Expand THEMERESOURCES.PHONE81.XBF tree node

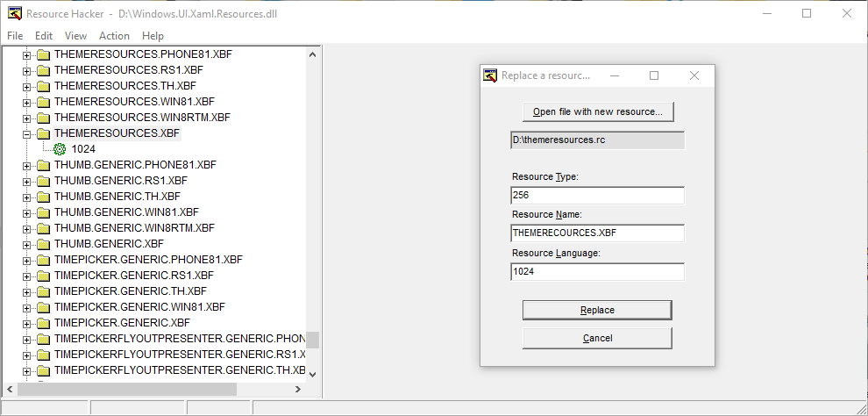pos(26,55)
